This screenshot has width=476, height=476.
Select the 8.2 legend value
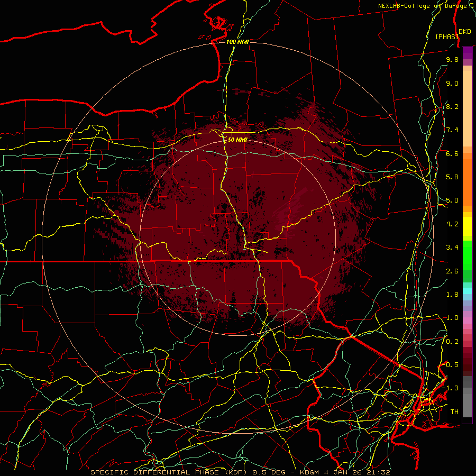tap(452, 106)
